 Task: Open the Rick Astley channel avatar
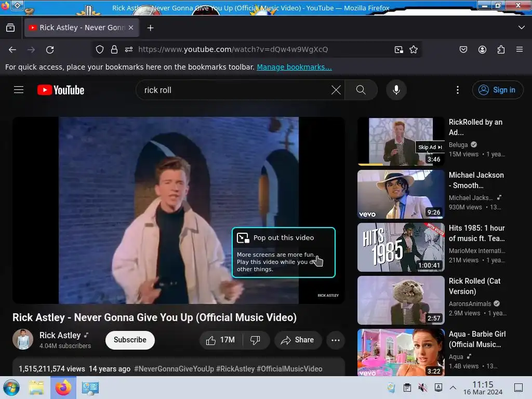coord(23,339)
